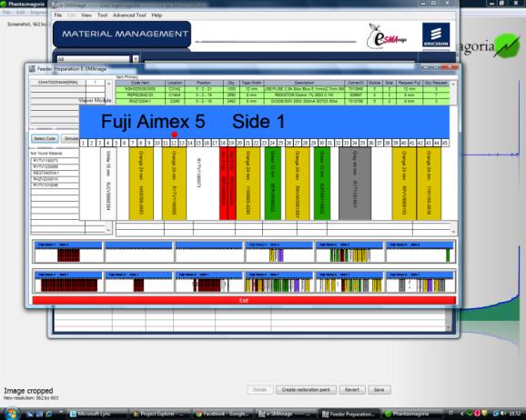Click the Simulate button beside Select Code
526x420 pixels.
(x=70, y=138)
